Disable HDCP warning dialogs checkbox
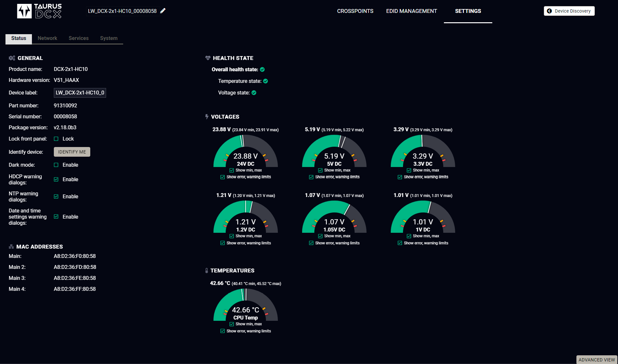618x364 pixels. [x=56, y=179]
